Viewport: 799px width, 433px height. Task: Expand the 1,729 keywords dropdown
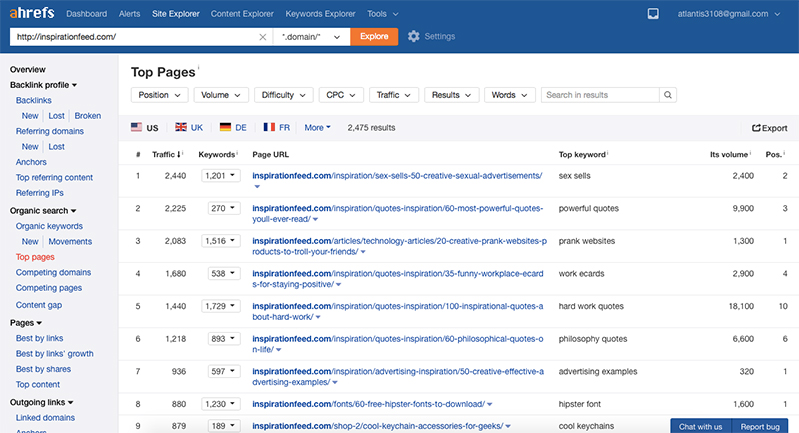[x=221, y=306]
